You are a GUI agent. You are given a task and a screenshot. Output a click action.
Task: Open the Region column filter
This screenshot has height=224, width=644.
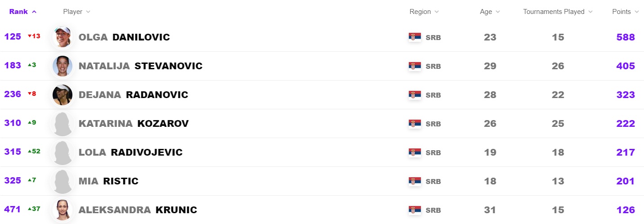click(424, 12)
